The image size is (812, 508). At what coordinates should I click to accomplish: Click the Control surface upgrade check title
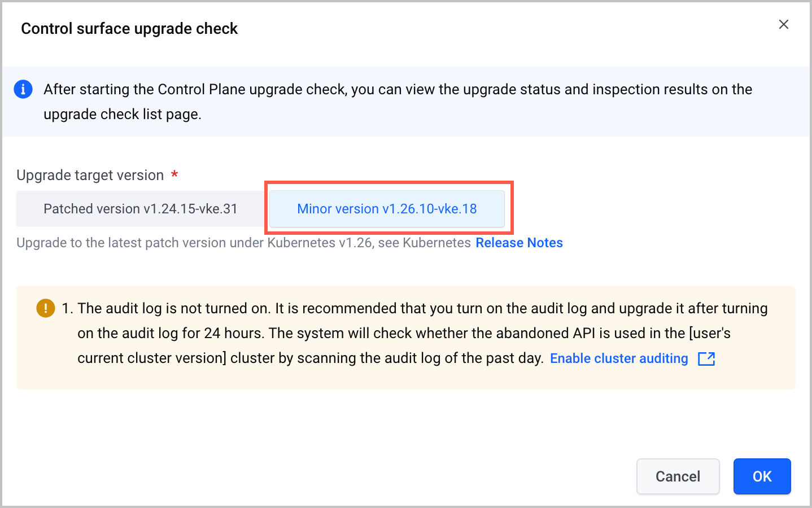tap(129, 29)
